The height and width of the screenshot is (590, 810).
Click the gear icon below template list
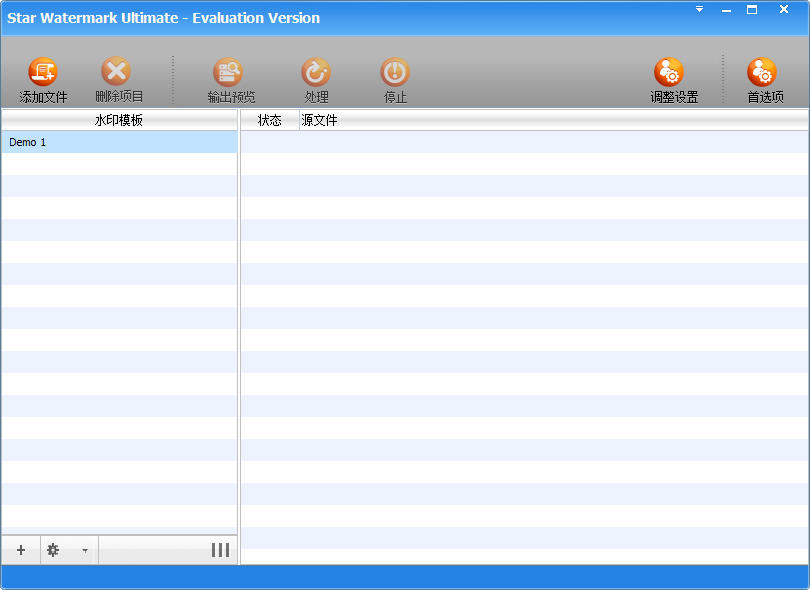53,550
